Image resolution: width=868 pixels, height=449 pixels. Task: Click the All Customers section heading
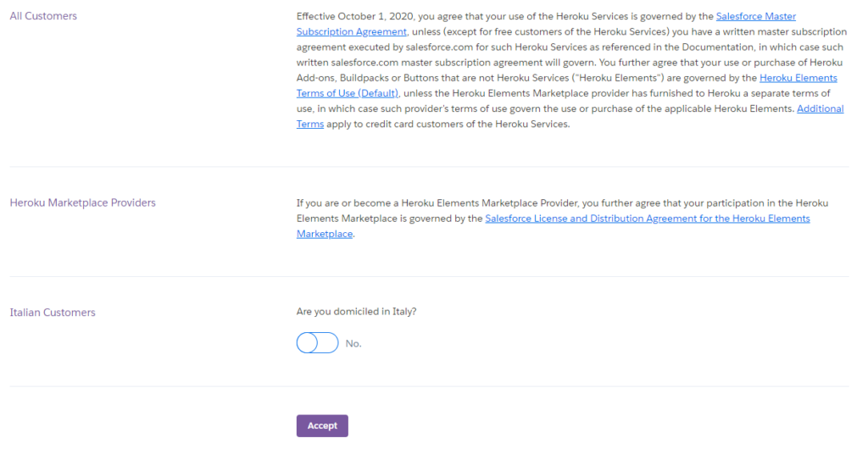pyautogui.click(x=43, y=16)
